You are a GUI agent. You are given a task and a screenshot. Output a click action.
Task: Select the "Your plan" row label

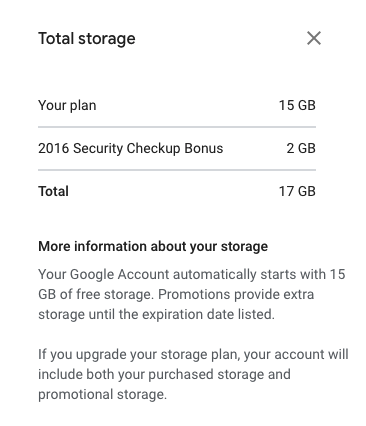67,106
